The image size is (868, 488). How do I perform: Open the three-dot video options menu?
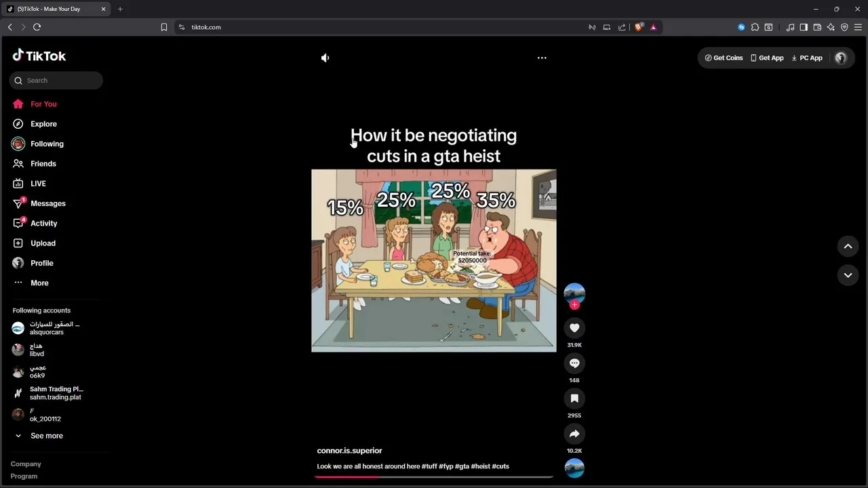[542, 58]
